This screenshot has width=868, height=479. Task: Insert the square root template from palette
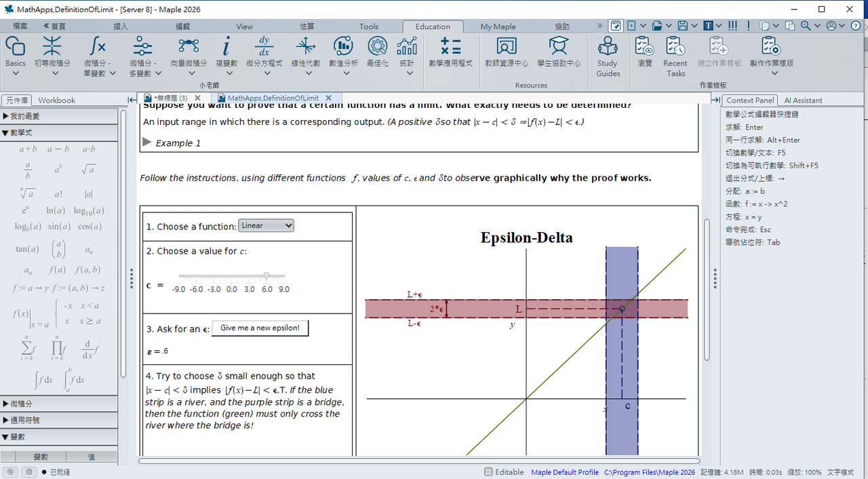coord(88,169)
